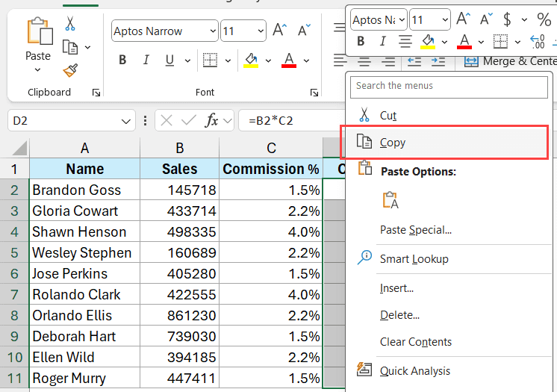Open the Aptos Narrow font name dropdown
This screenshot has width=557, height=392.
[x=213, y=31]
